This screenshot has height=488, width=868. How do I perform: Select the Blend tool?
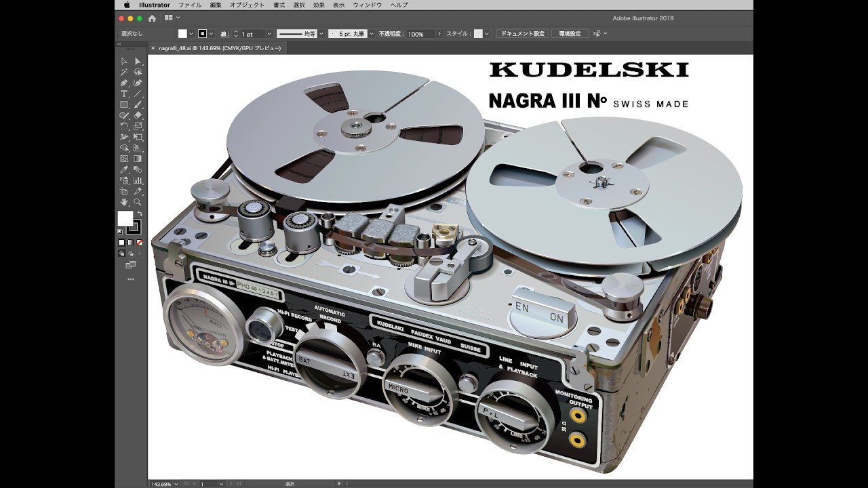tap(138, 169)
